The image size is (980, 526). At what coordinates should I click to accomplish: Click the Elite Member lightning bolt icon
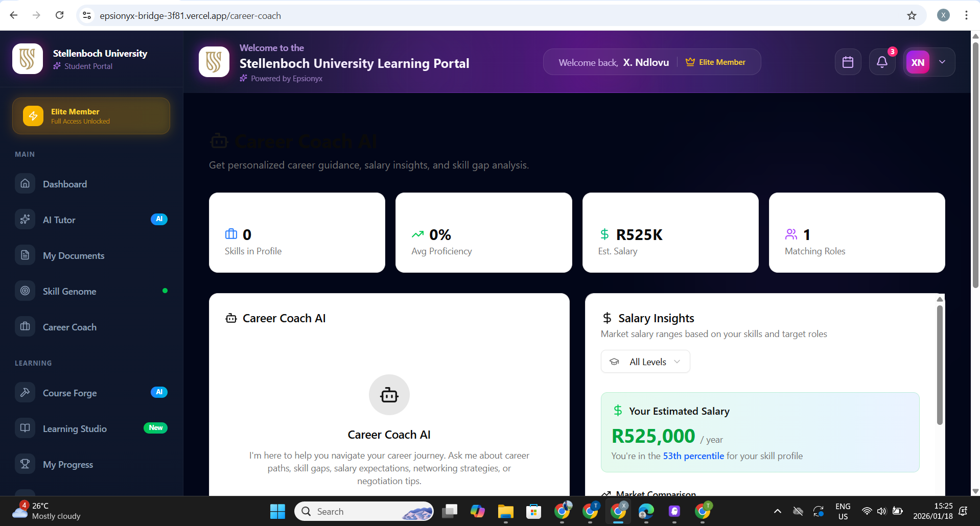[x=33, y=116]
